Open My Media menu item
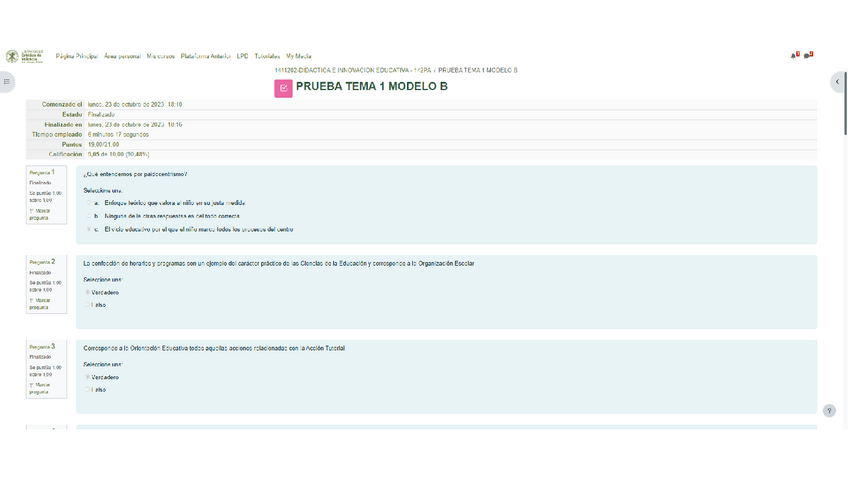Viewport: 848px width, 477px height. coord(299,56)
